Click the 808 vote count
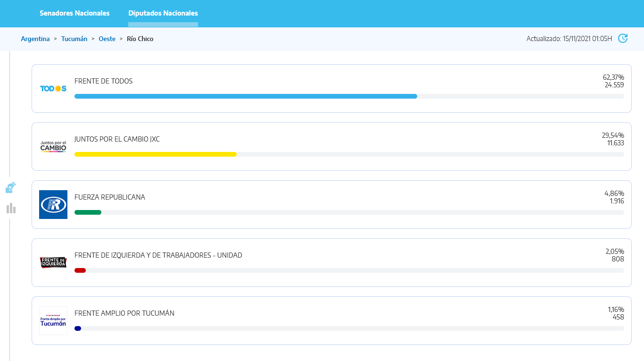The width and height of the screenshot is (644, 361). point(618,259)
